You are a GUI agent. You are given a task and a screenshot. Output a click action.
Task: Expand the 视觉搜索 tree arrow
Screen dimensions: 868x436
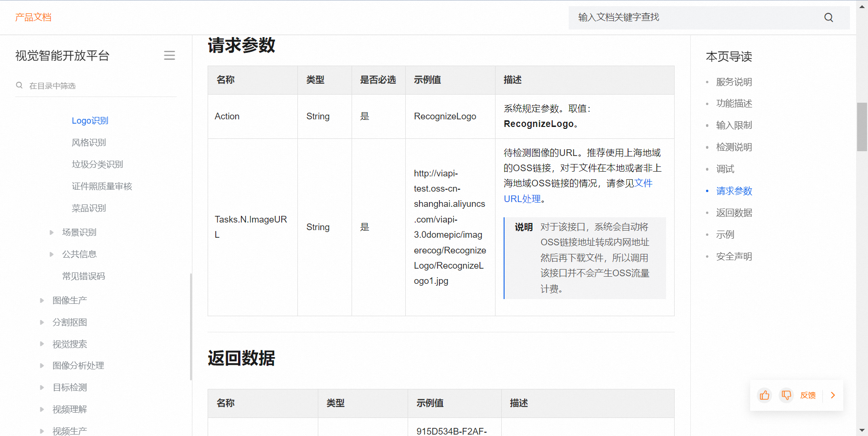pos(42,344)
